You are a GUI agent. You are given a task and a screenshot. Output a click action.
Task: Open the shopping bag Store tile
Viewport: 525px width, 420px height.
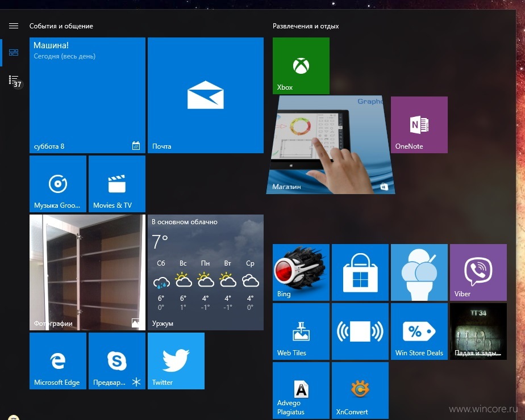[x=360, y=272]
